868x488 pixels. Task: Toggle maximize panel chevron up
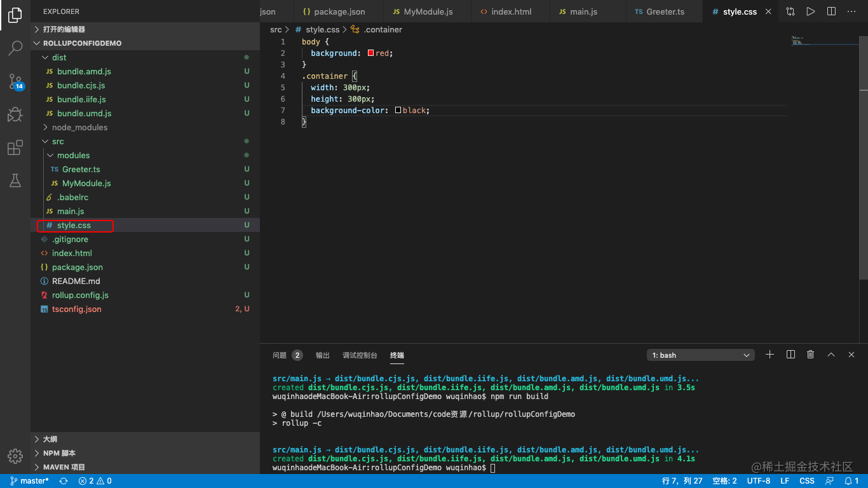(831, 355)
